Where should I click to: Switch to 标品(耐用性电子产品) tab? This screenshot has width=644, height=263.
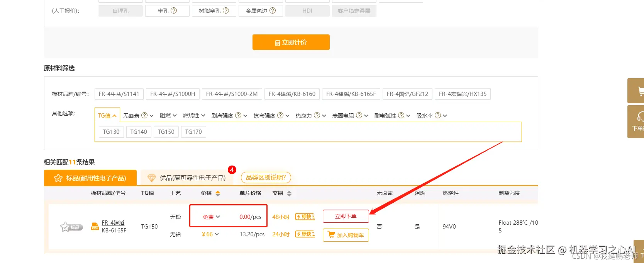click(x=90, y=178)
